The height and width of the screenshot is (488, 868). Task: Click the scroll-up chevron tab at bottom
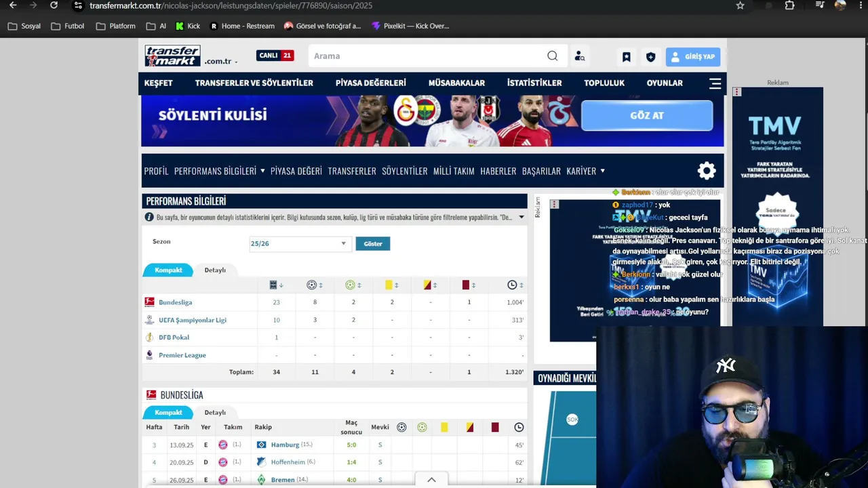click(431, 480)
